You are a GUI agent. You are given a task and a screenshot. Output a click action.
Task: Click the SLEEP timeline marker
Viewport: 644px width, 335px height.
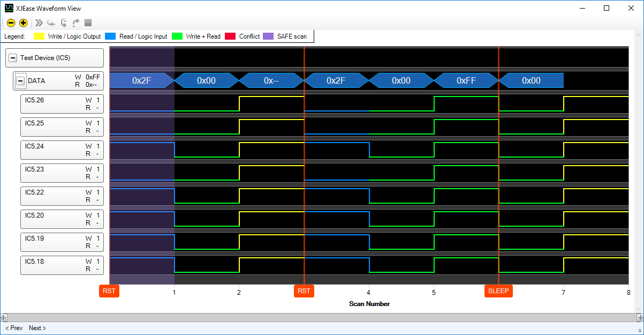[498, 291]
